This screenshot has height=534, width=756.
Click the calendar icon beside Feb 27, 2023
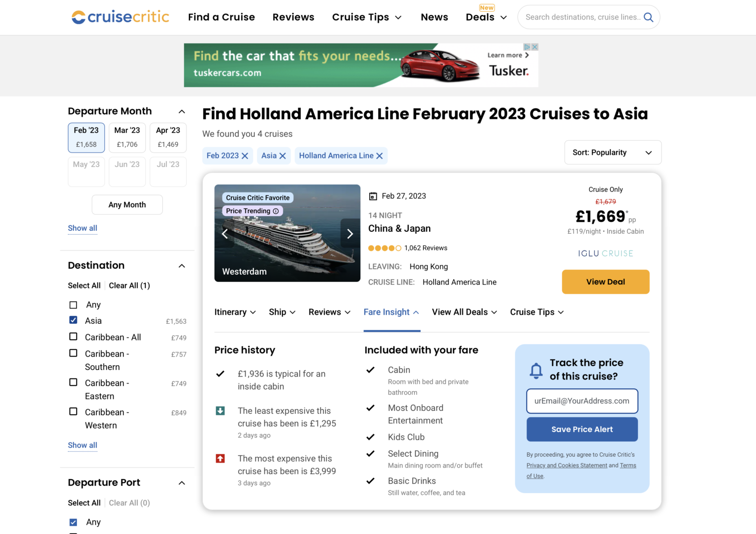click(373, 195)
